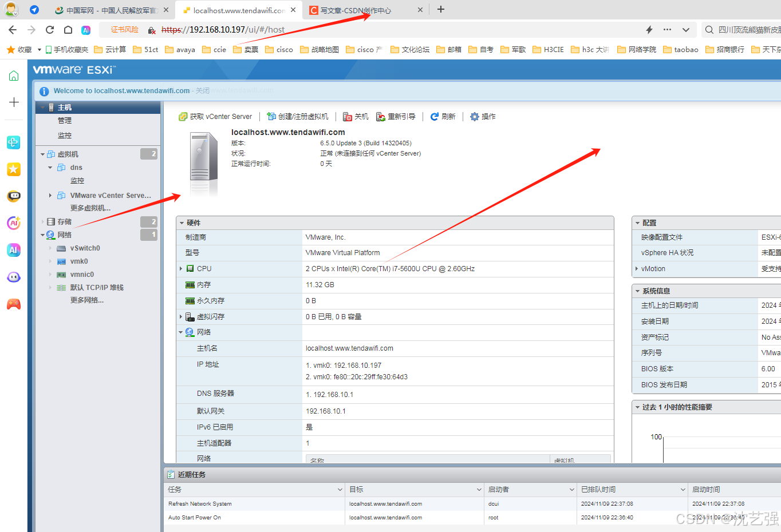Select the Refresh Network System task row

(x=472, y=504)
